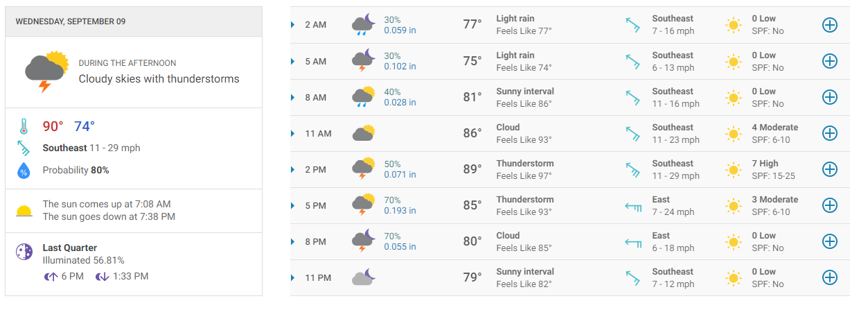The width and height of the screenshot is (868, 310).
Task: Click the UV sun icon for 11 AM
Action: click(733, 133)
